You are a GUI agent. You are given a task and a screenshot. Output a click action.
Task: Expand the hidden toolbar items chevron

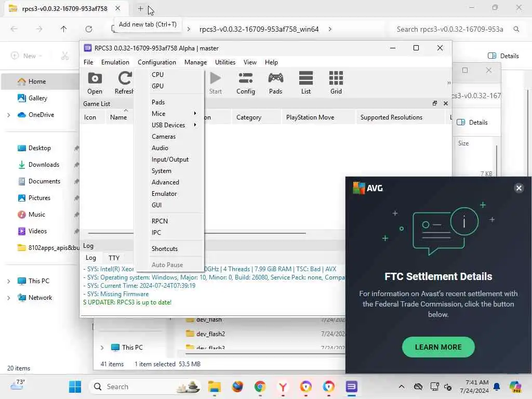coord(449,83)
